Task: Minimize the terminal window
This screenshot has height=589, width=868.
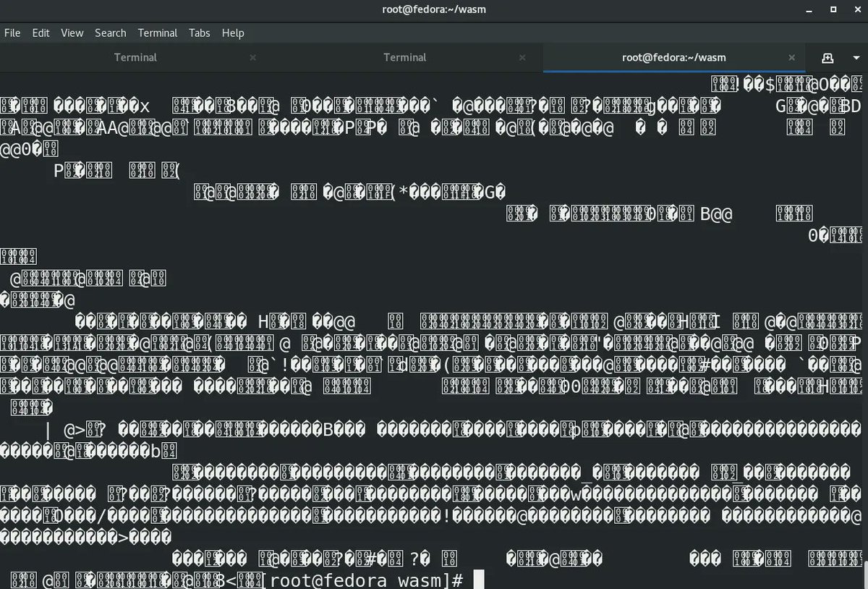Action: (x=810, y=9)
